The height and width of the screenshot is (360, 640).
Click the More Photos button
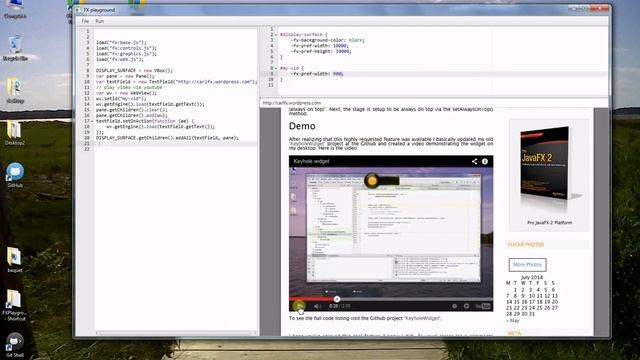tap(527, 264)
